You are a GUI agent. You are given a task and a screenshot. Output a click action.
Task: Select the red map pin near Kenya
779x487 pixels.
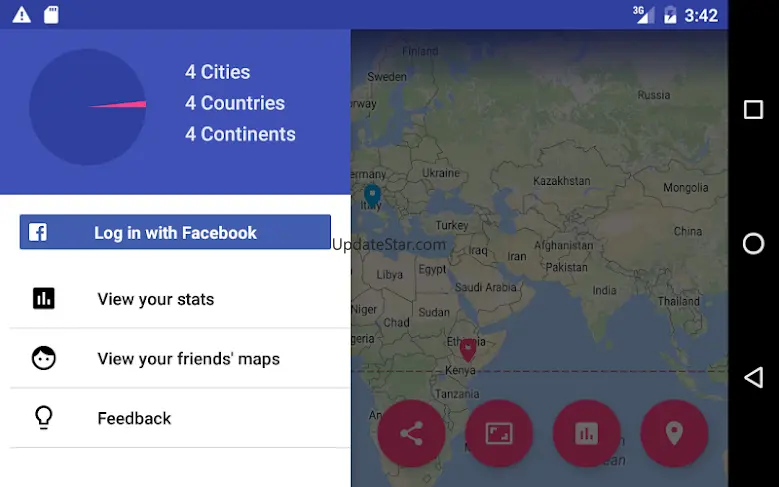[467, 350]
